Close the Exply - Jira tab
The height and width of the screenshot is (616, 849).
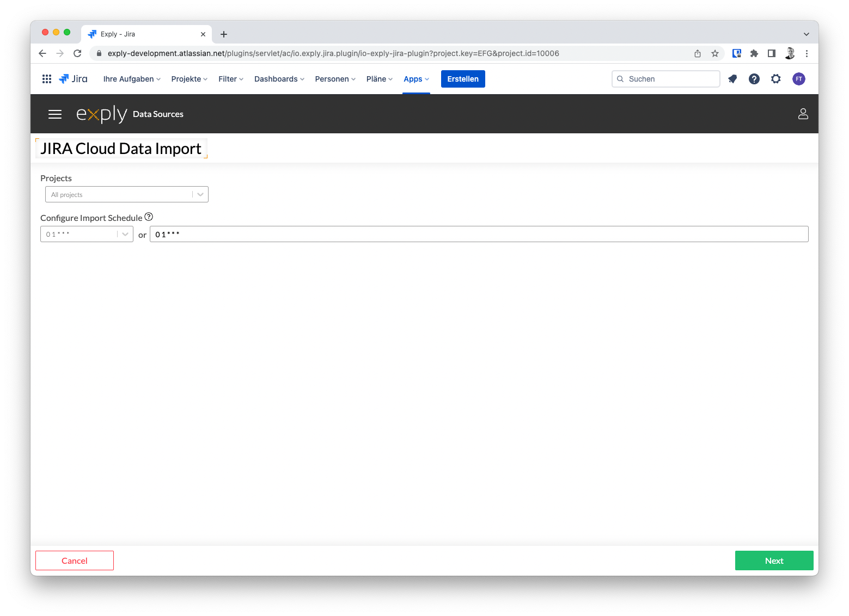(x=203, y=34)
